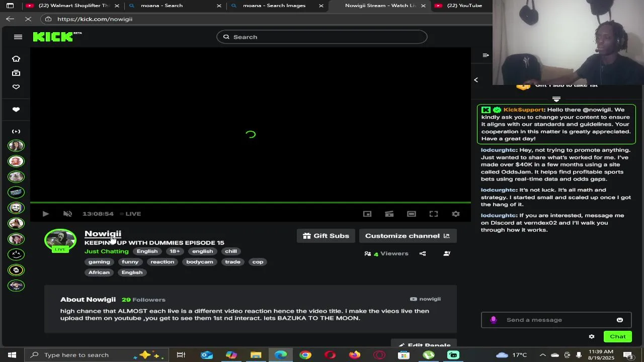Collapse the chat panel arrow icon
644x362 pixels.
click(486, 55)
